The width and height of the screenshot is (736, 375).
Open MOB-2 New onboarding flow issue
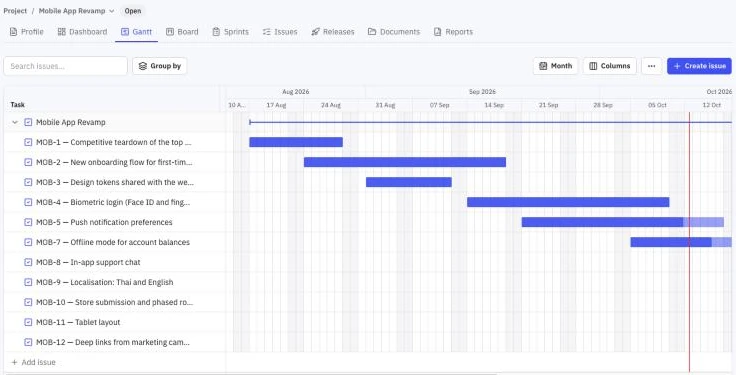[114, 162]
